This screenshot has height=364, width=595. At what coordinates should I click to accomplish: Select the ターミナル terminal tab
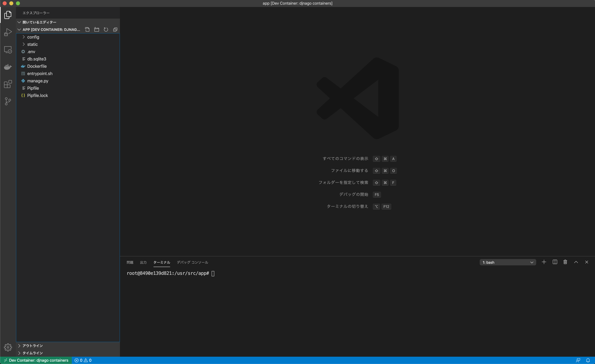[162, 262]
